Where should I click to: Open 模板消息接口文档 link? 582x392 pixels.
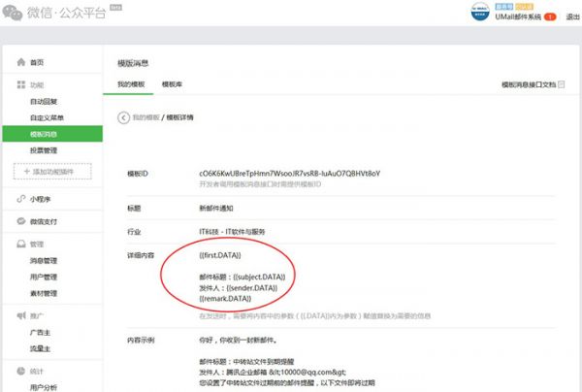[x=529, y=84]
